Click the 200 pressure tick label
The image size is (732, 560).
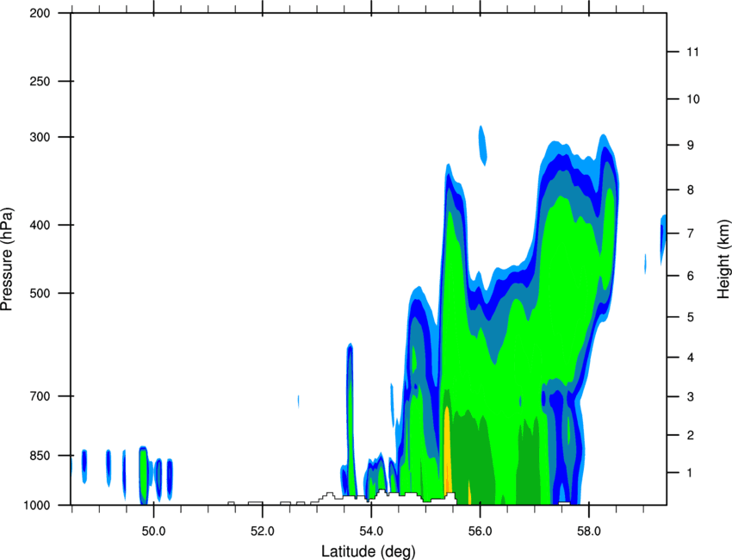pyautogui.click(x=40, y=14)
